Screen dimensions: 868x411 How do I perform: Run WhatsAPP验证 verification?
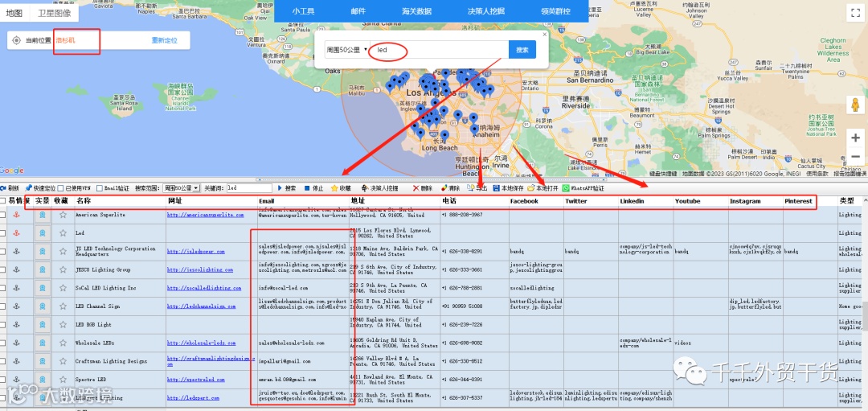[x=583, y=188]
